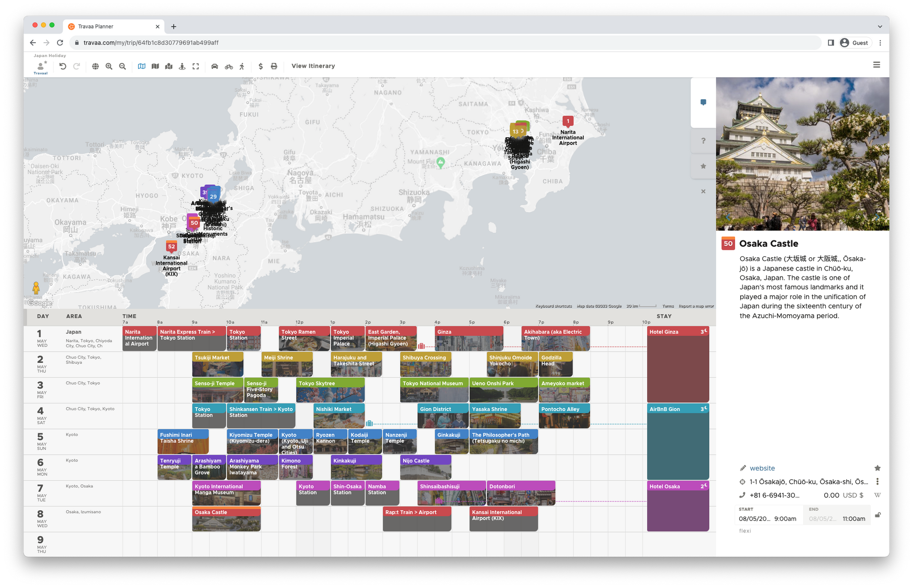Zoom out with magnifier minus icon
The width and height of the screenshot is (913, 588).
123,66
